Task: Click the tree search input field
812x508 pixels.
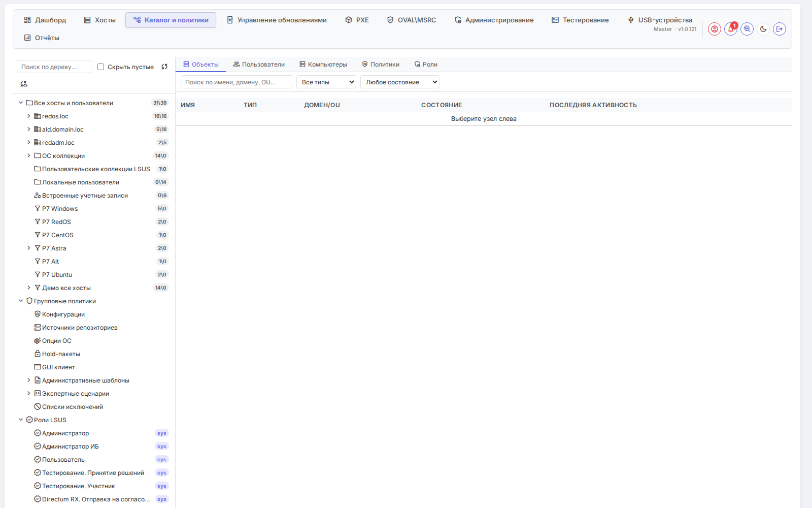Action: (x=54, y=67)
